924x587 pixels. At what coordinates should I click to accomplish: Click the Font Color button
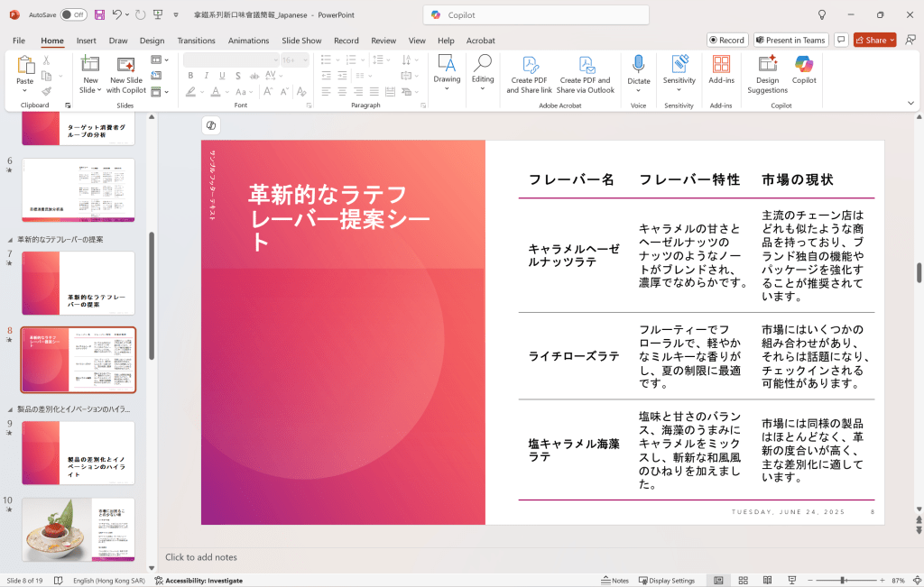tap(216, 92)
